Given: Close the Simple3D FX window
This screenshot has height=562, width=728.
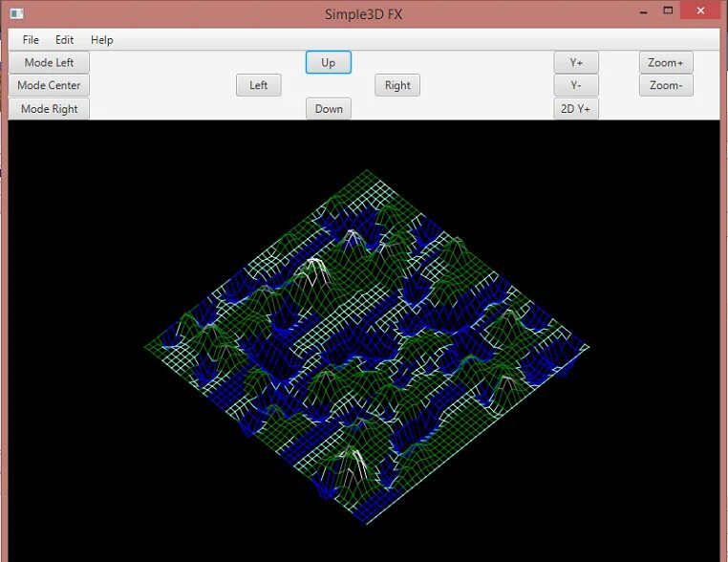Looking at the screenshot, I should point(700,11).
